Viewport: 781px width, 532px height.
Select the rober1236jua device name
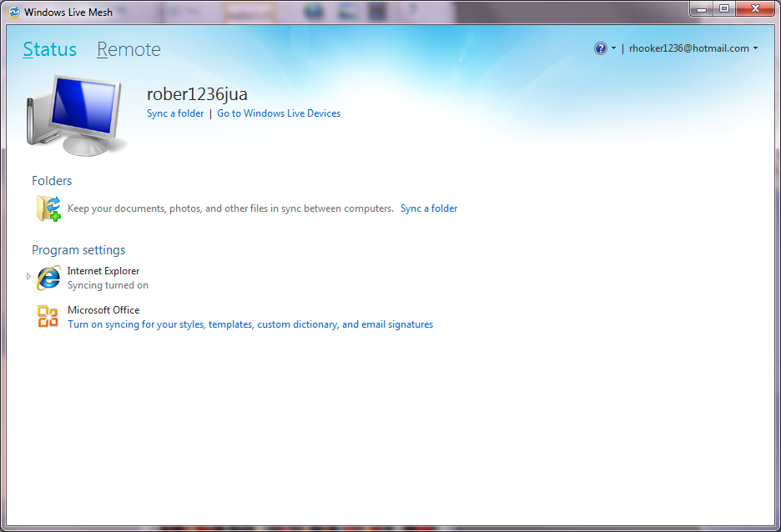coord(197,93)
